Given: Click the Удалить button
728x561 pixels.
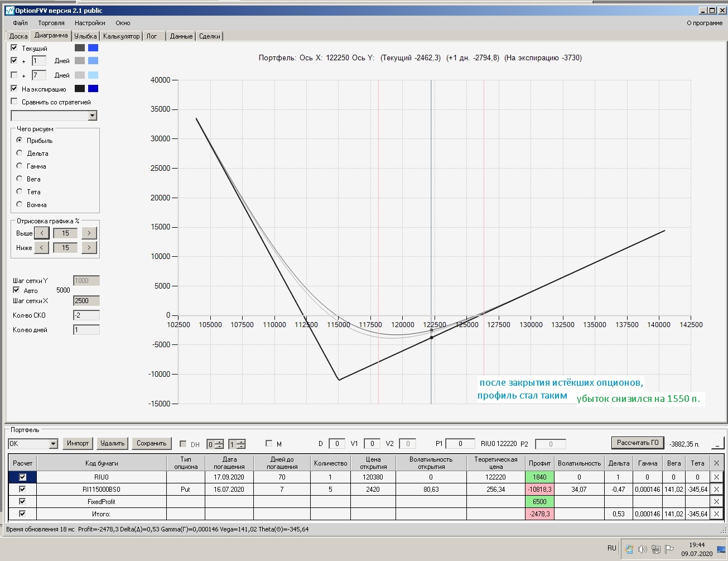Looking at the screenshot, I should click(112, 443).
